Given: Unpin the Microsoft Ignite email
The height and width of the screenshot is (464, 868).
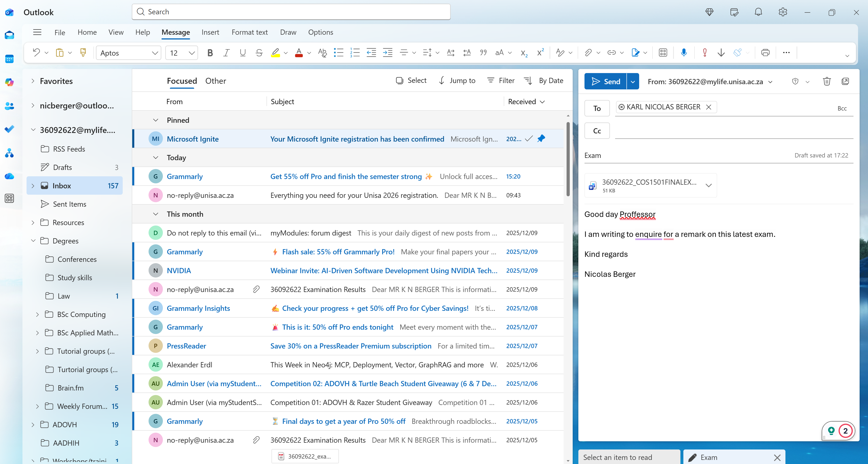Looking at the screenshot, I should (x=541, y=138).
